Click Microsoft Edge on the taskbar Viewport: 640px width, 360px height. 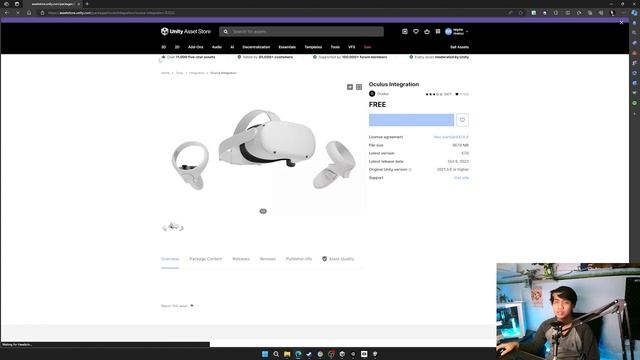pos(298,354)
